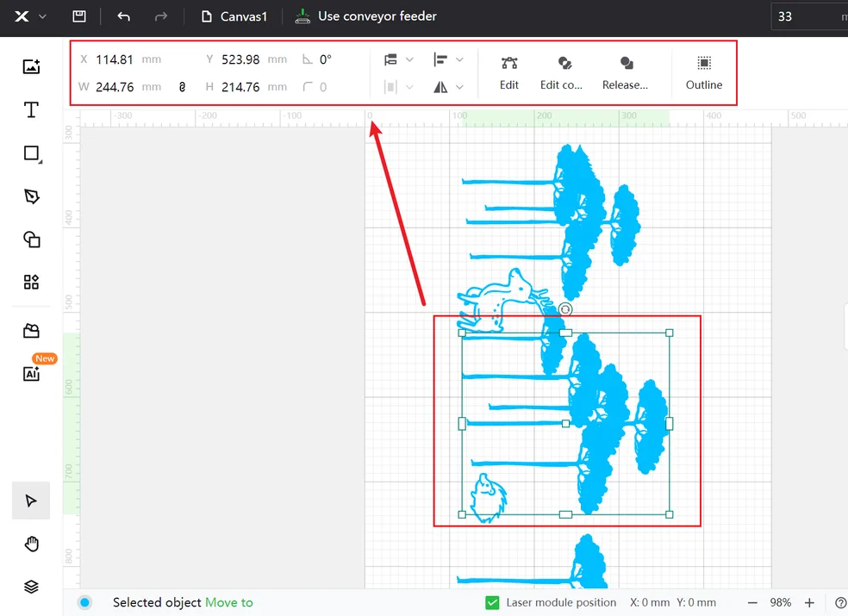Expand the xTool logo main menu
This screenshot has width=848, height=616.
click(x=30, y=16)
